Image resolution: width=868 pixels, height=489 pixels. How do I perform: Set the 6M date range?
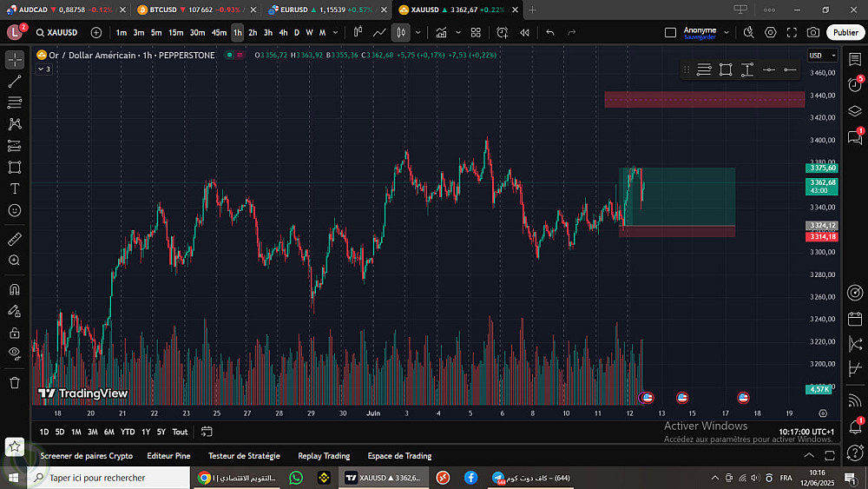pyautogui.click(x=108, y=432)
